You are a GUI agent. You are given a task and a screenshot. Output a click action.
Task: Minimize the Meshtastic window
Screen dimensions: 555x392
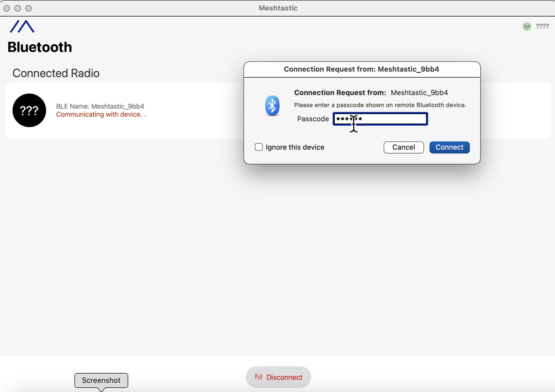click(x=18, y=8)
